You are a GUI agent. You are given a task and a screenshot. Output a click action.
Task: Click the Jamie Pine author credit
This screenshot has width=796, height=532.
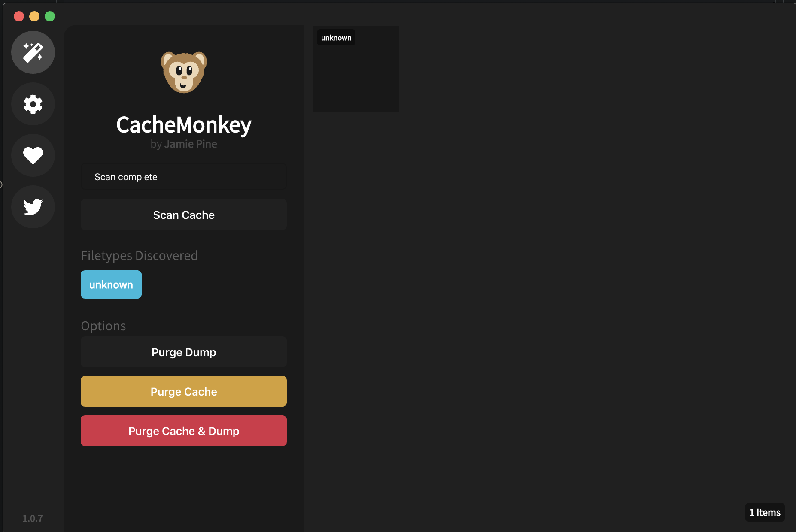pos(191,144)
